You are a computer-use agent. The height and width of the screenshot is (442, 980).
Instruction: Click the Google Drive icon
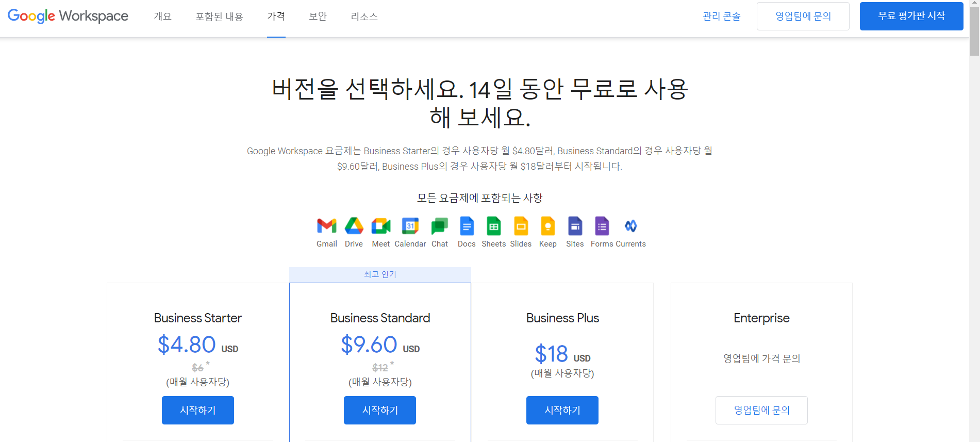354,226
